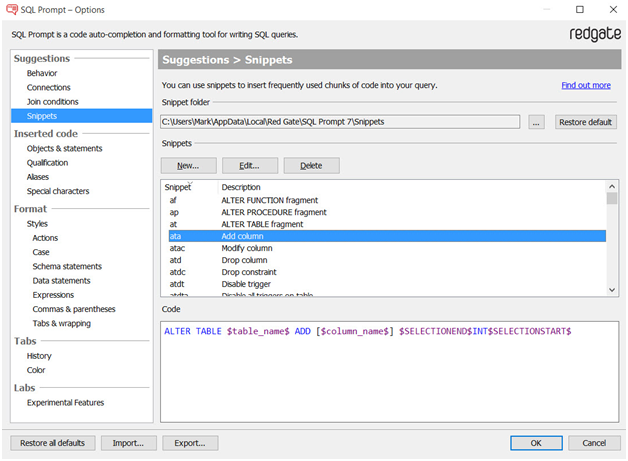This screenshot has height=461, width=628.
Task: Select the 'atd' Drop column row
Action: pos(387,260)
